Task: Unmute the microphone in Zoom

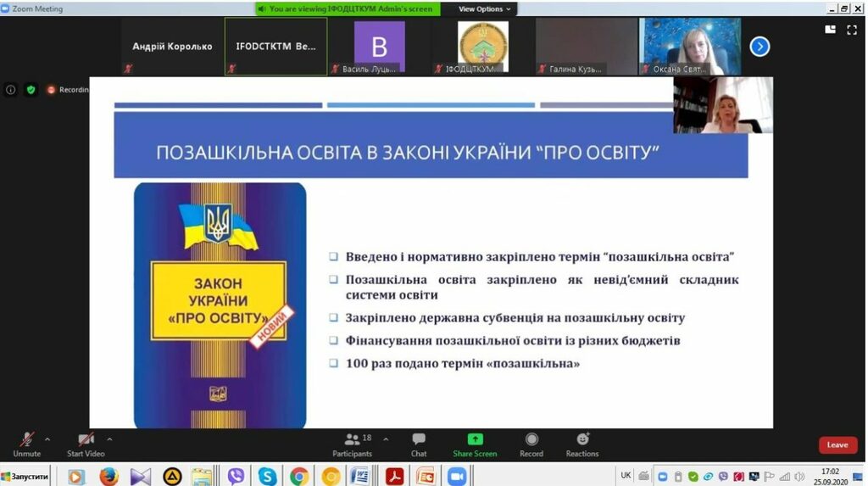Action: (26, 440)
